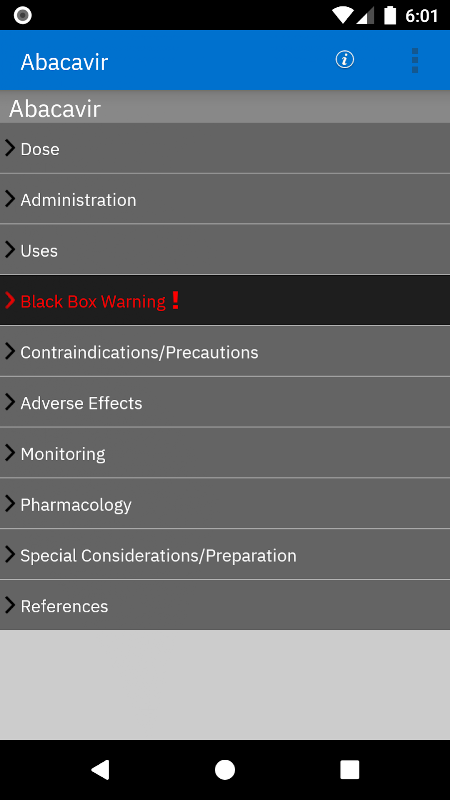The height and width of the screenshot is (800, 450).
Task: Open the Monitoring row
Action: pyautogui.click(x=225, y=453)
